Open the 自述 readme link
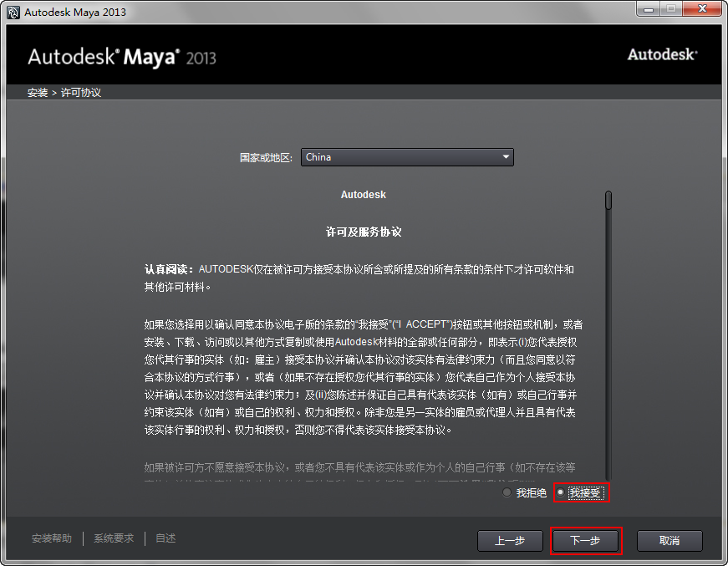 pos(165,538)
